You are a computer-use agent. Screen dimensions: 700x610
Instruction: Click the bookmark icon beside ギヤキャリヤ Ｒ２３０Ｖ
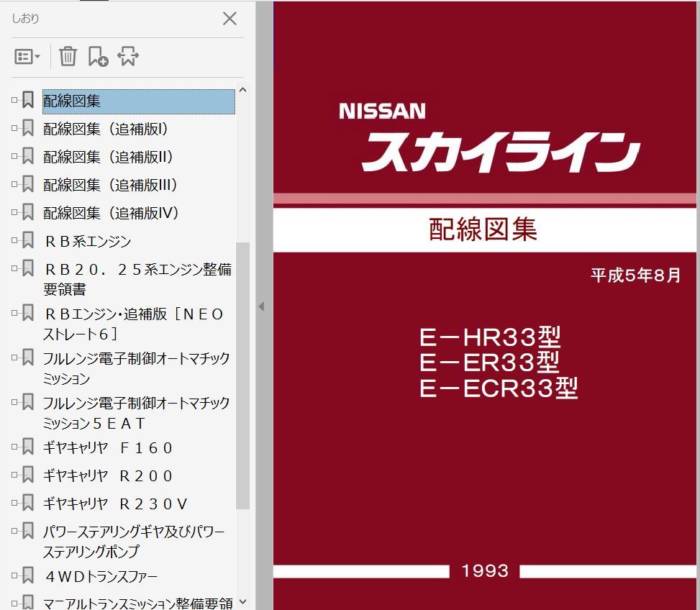pyautogui.click(x=28, y=504)
